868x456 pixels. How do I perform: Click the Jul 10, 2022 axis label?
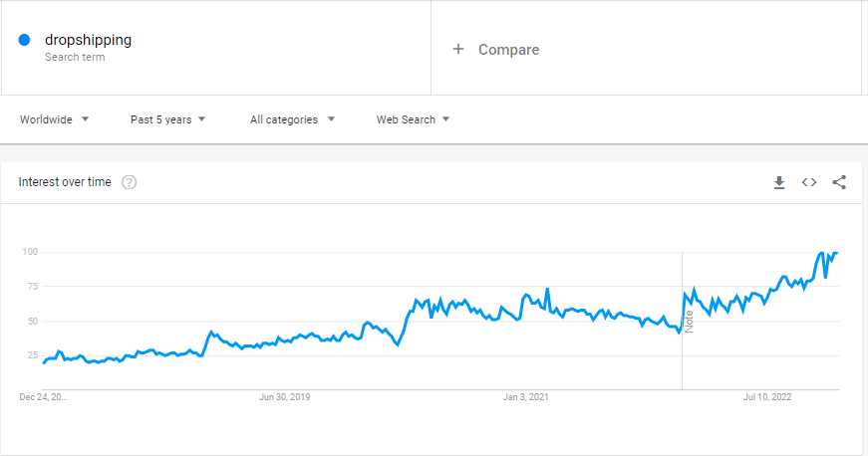coord(767,397)
